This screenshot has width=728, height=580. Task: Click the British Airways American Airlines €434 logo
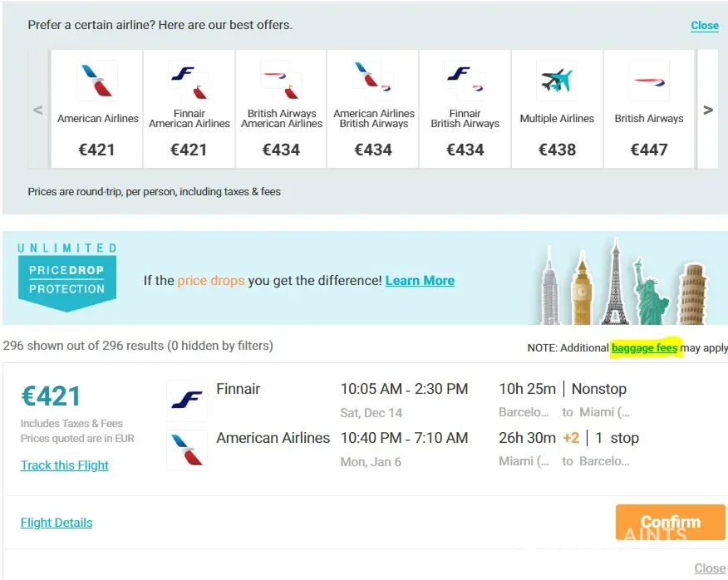coord(281,80)
